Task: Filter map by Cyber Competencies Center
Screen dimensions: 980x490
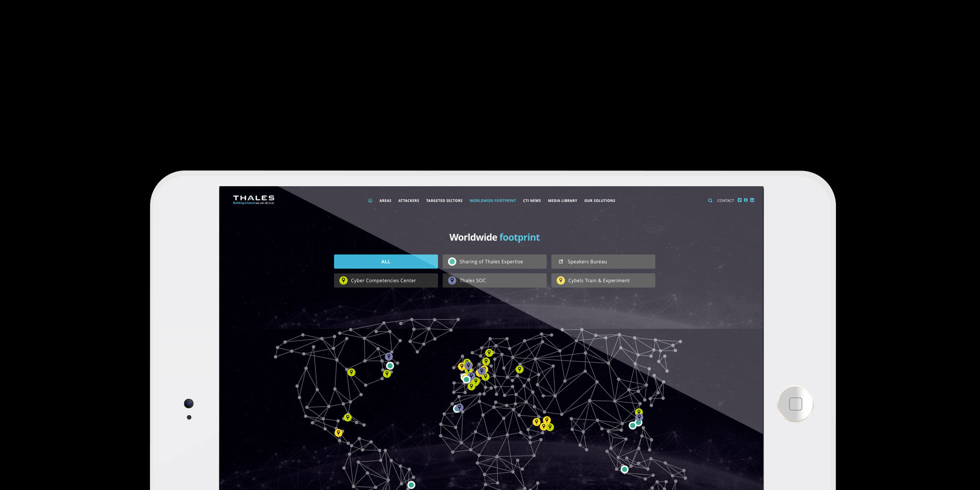Action: pos(386,281)
